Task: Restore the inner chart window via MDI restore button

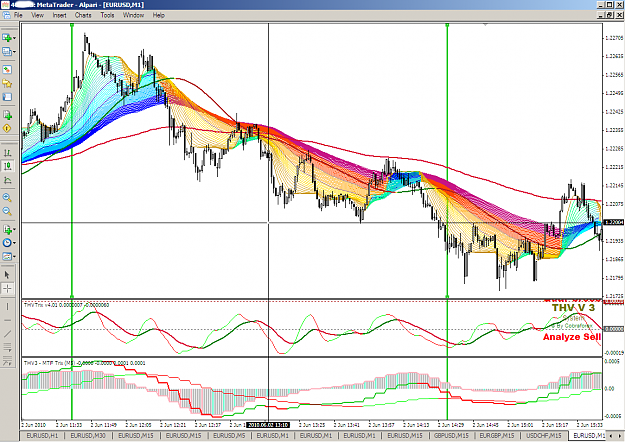Action: tap(610, 15)
